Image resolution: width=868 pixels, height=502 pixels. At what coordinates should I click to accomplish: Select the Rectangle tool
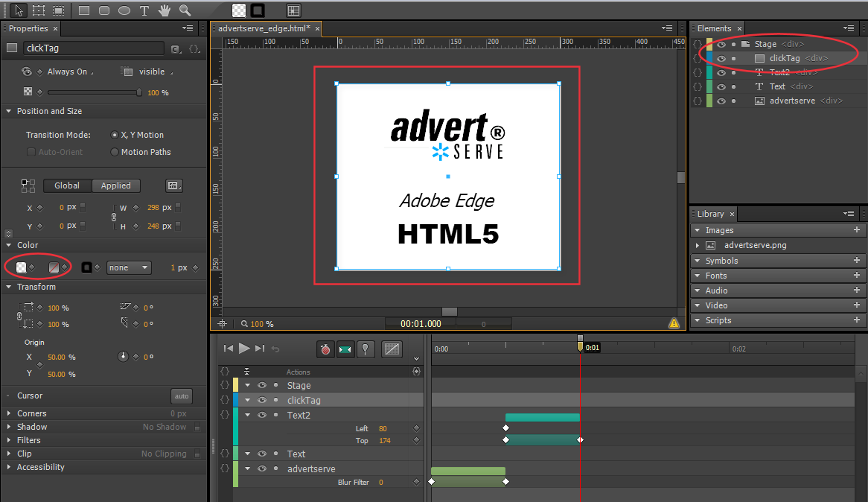(x=84, y=10)
